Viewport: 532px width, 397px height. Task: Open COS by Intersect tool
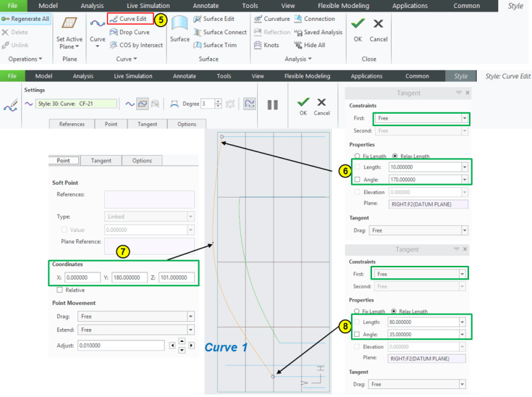tap(135, 45)
